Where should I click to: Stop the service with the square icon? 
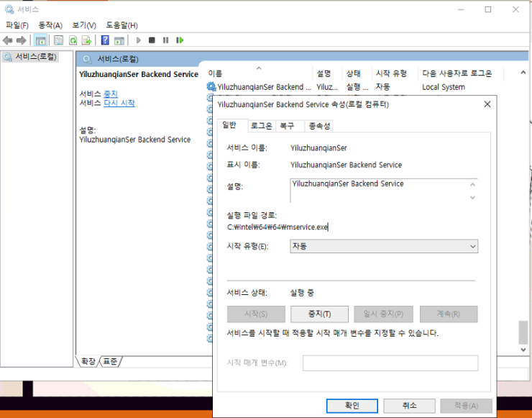click(x=152, y=40)
